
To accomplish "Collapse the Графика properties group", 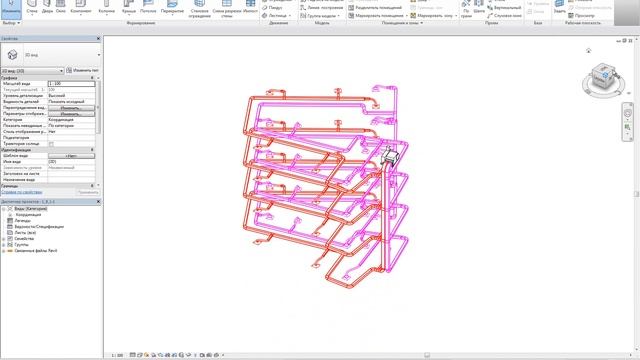I will click(x=92, y=78).
